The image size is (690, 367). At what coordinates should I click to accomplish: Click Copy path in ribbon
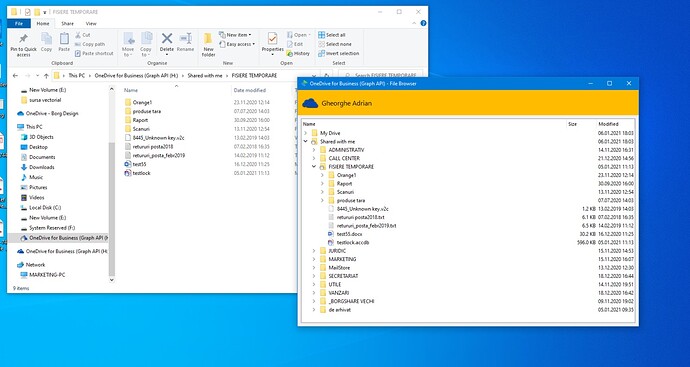90,44
